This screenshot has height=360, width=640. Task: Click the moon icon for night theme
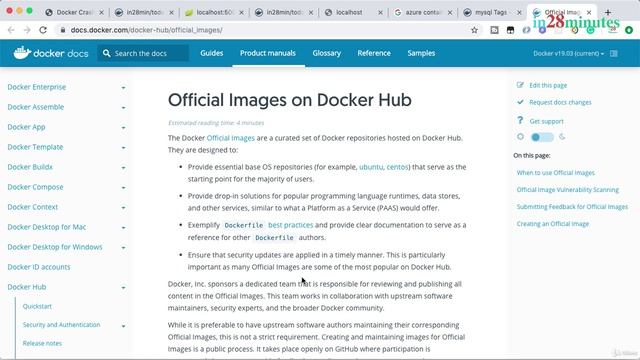[x=562, y=137]
